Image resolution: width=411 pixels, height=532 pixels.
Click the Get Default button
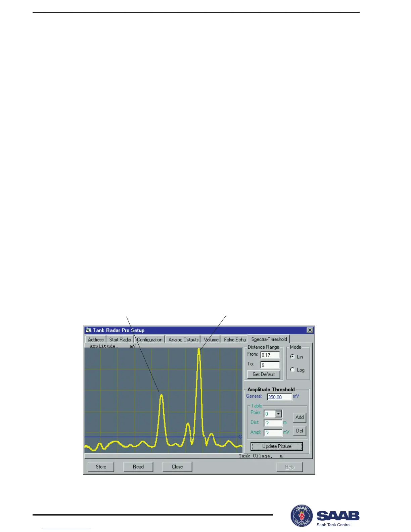264,374
